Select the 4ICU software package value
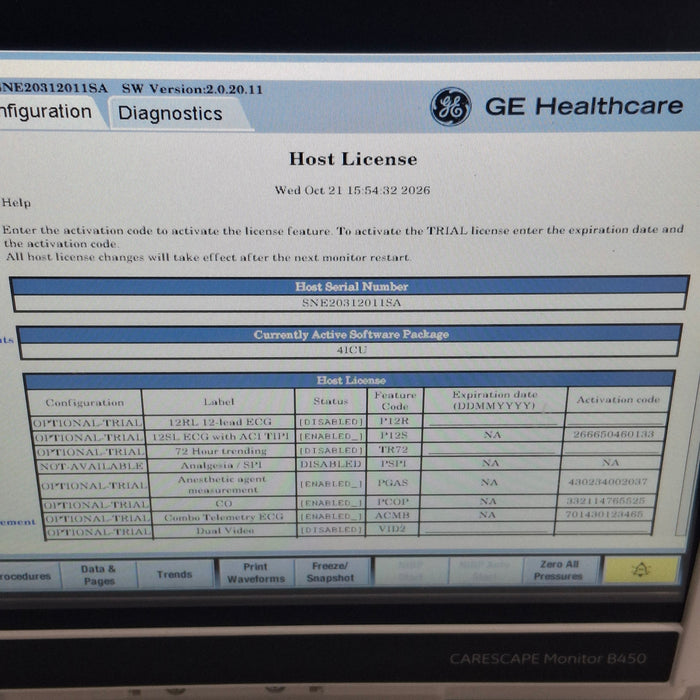 pos(351,350)
